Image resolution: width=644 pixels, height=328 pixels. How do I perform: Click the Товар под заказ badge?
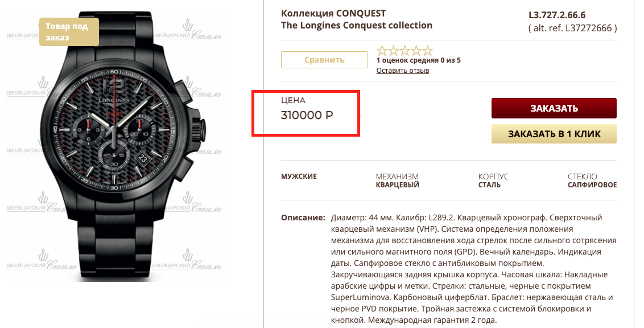(69, 32)
